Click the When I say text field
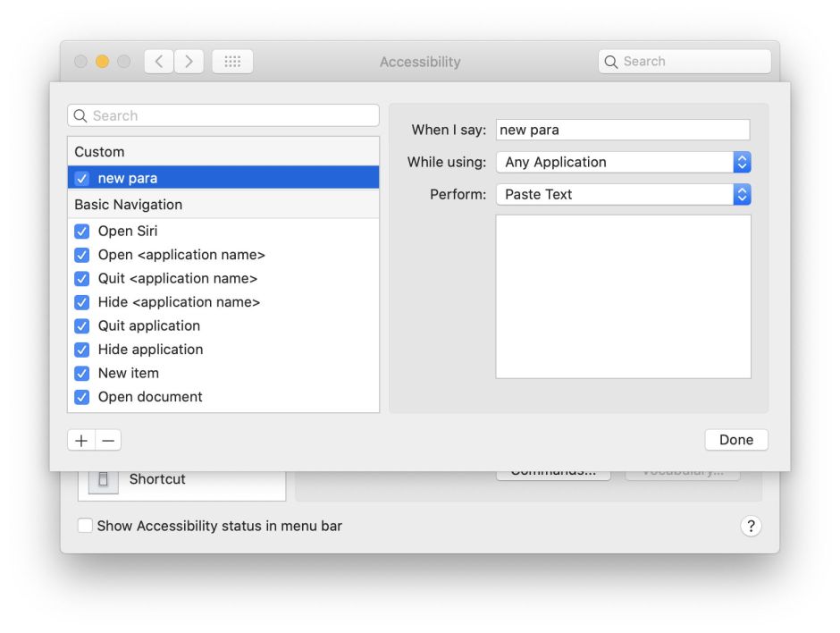The image size is (840, 633). click(622, 130)
